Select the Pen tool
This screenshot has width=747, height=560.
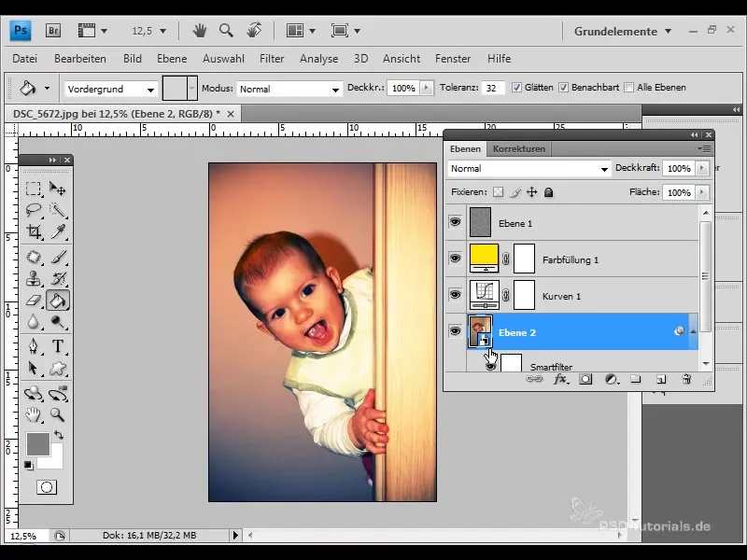click(34, 346)
